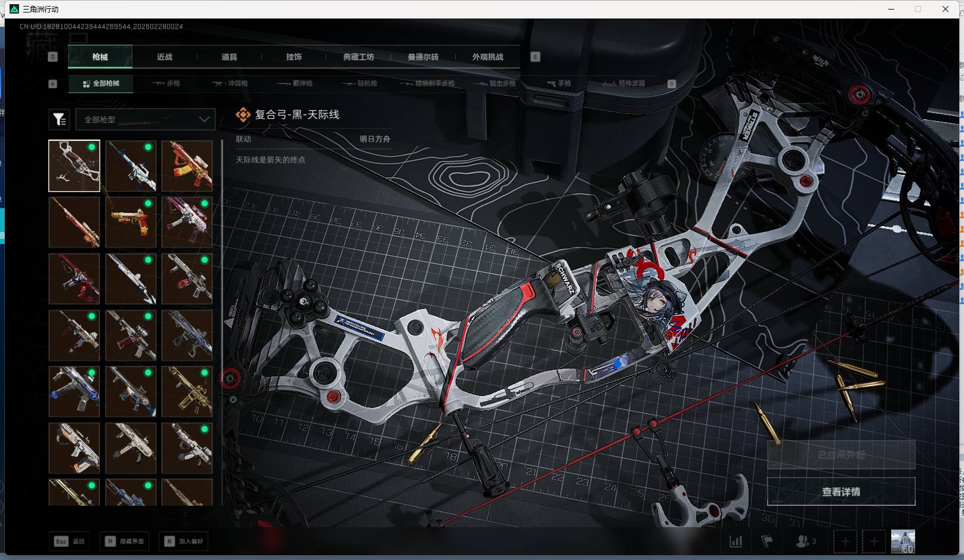964x560 pixels.
Task: Click the flag icon in bottom bar
Action: click(x=767, y=542)
